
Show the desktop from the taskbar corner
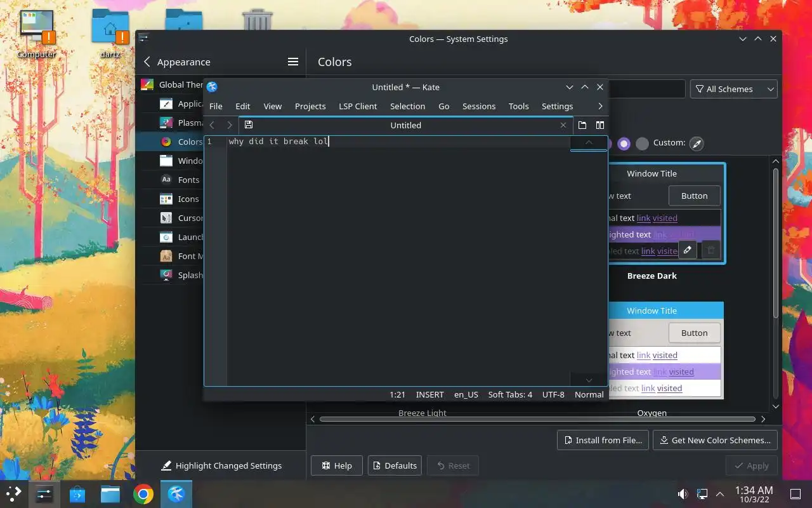click(795, 493)
